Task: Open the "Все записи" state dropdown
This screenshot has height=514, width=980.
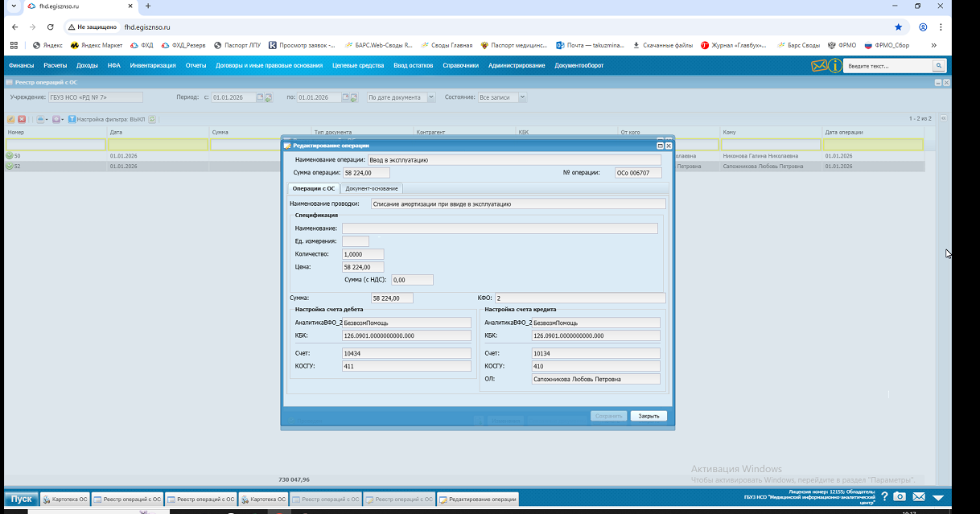Action: tap(522, 97)
